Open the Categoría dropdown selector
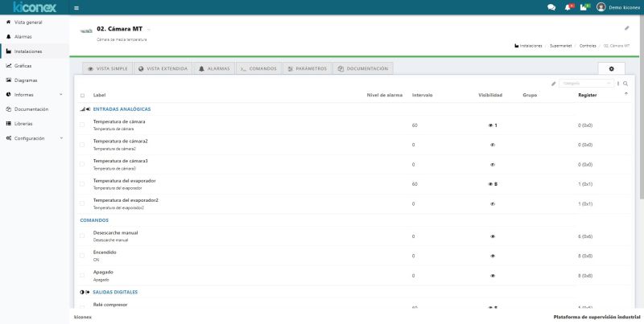The height and width of the screenshot is (324, 644). click(x=586, y=84)
